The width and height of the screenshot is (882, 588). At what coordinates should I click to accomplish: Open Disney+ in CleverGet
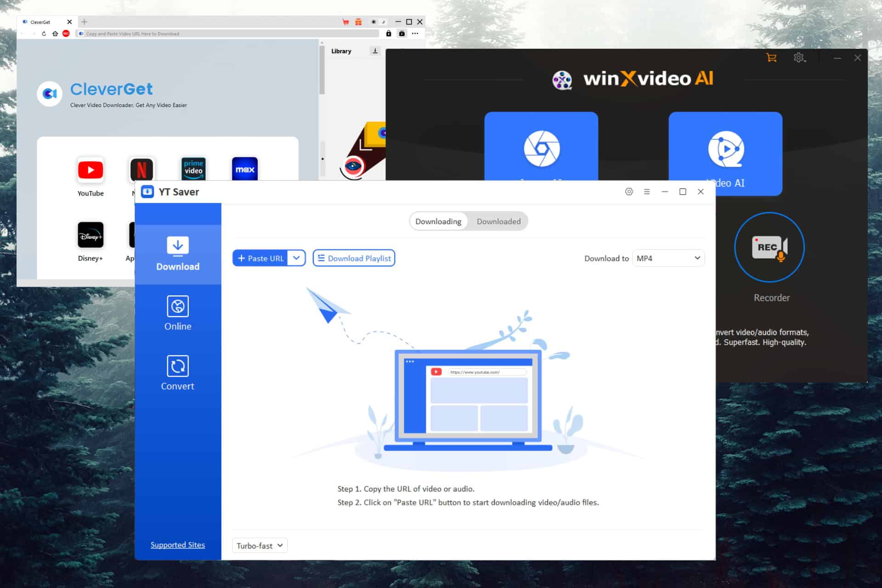[x=90, y=235]
